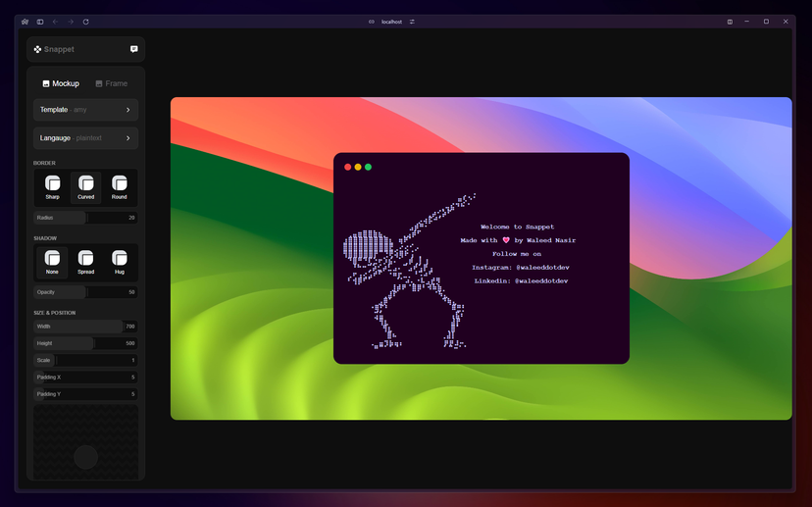
Task: Click the SIZE & POSITION heading
Action: click(x=54, y=313)
